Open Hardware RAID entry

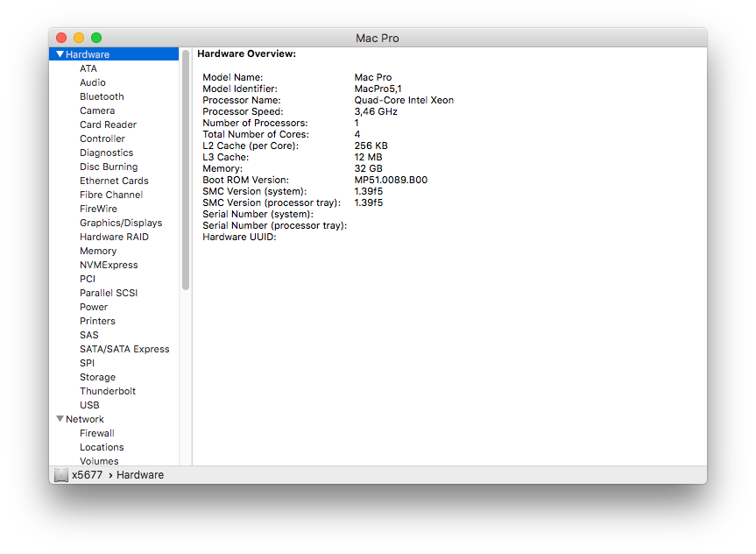click(x=114, y=237)
